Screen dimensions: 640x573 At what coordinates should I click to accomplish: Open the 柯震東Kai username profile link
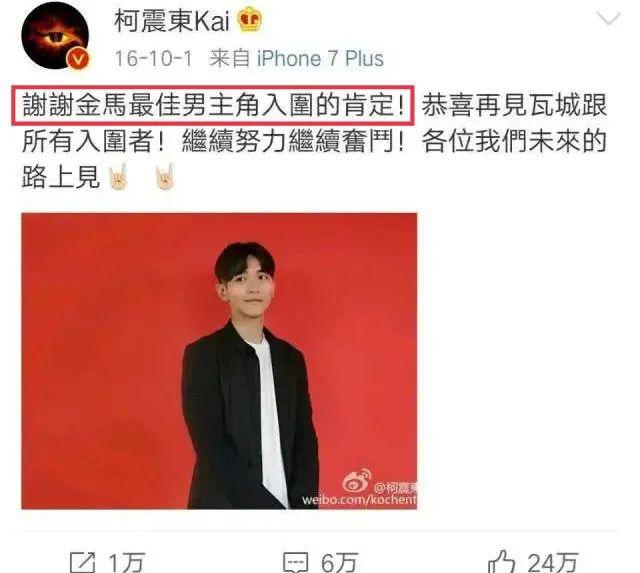coord(172,21)
